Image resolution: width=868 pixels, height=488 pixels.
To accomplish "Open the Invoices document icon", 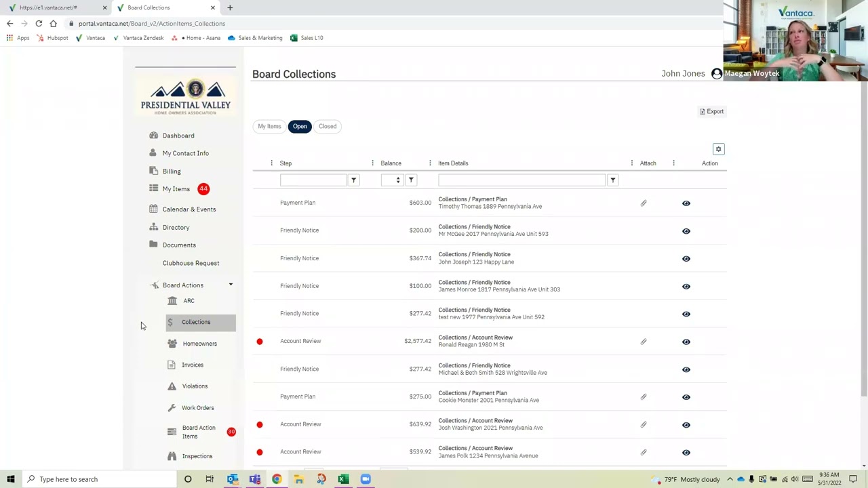I will [x=172, y=365].
